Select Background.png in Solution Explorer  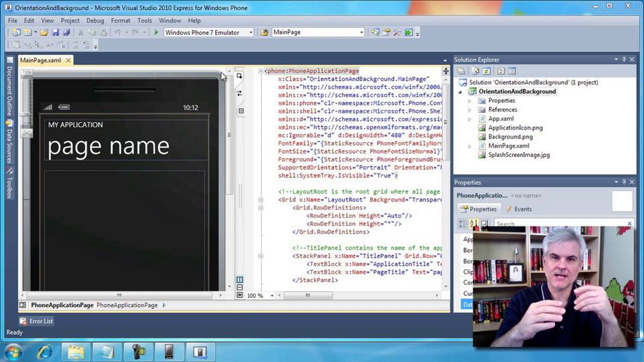(510, 137)
